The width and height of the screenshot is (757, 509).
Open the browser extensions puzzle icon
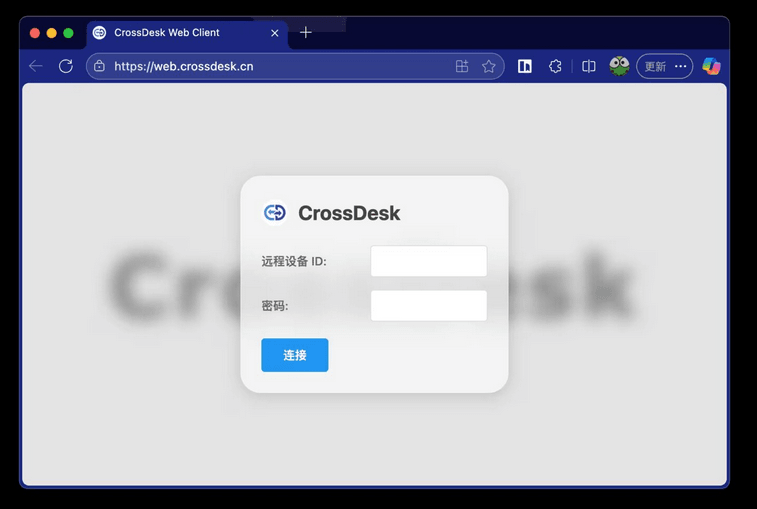click(555, 66)
